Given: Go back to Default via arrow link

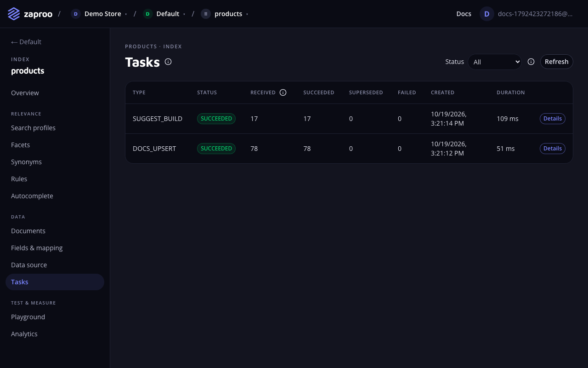Looking at the screenshot, I should tap(26, 42).
